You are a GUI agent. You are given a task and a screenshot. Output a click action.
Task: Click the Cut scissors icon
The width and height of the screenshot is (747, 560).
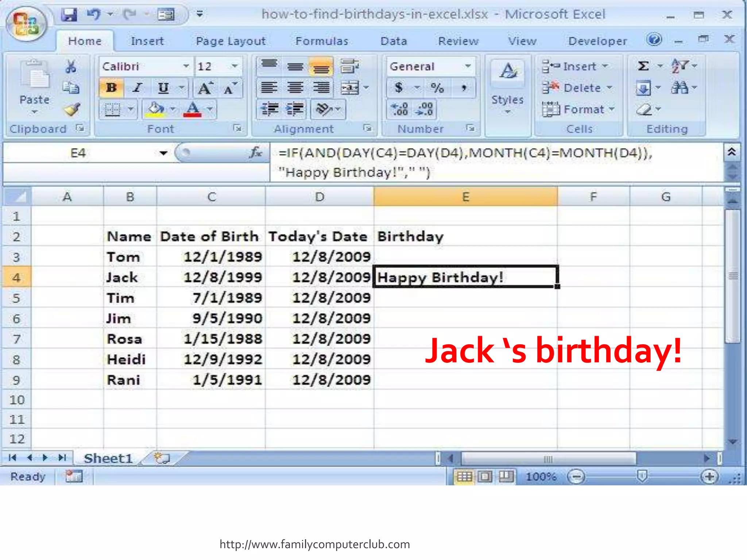[71, 66]
